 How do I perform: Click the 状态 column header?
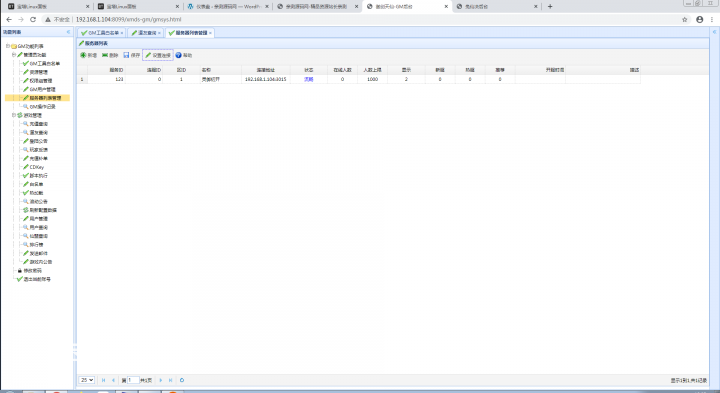[x=309, y=70]
